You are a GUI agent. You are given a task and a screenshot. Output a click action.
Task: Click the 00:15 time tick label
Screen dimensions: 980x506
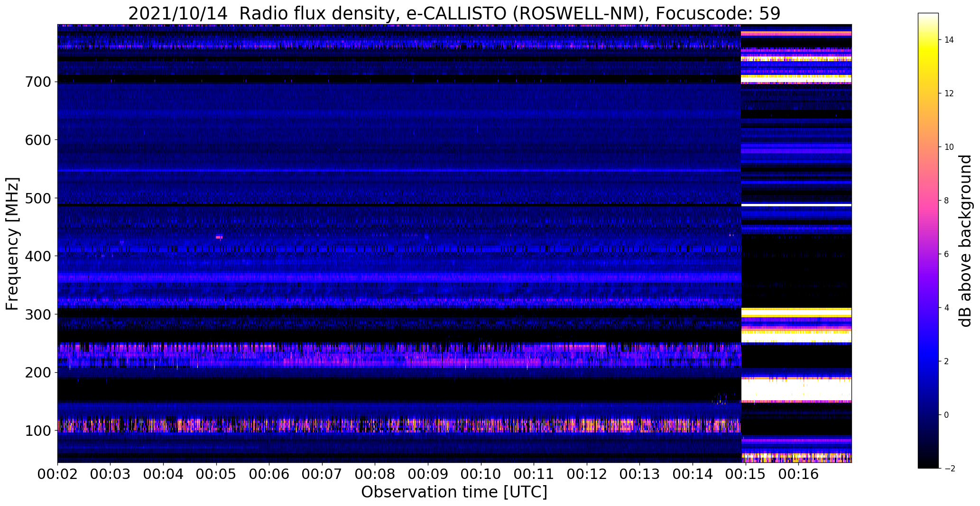[x=746, y=473]
